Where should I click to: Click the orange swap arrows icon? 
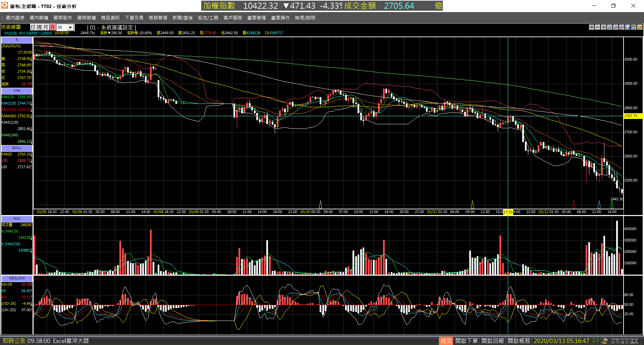click(640, 27)
